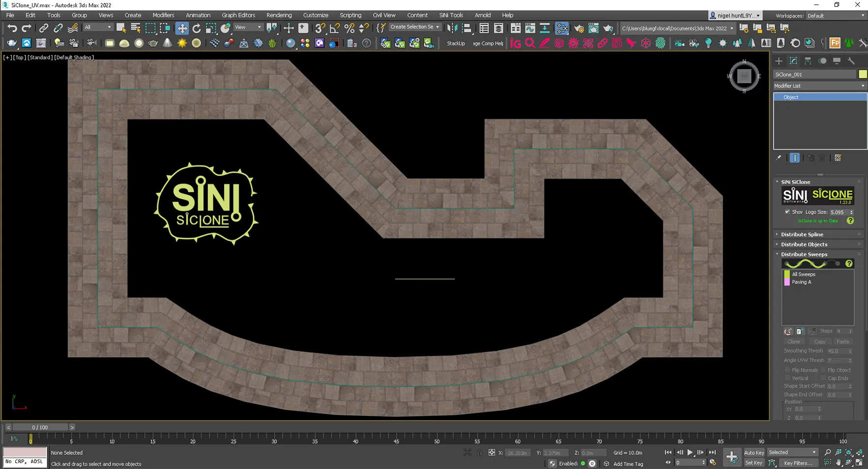The height and width of the screenshot is (469, 868).
Task: Open the Rendering menu
Action: [x=279, y=15]
